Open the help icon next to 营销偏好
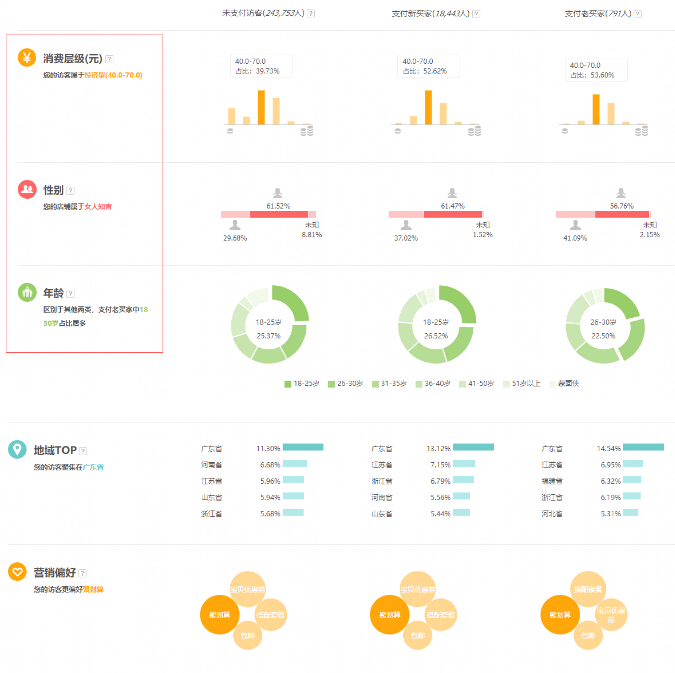675x673 pixels. pos(83,573)
